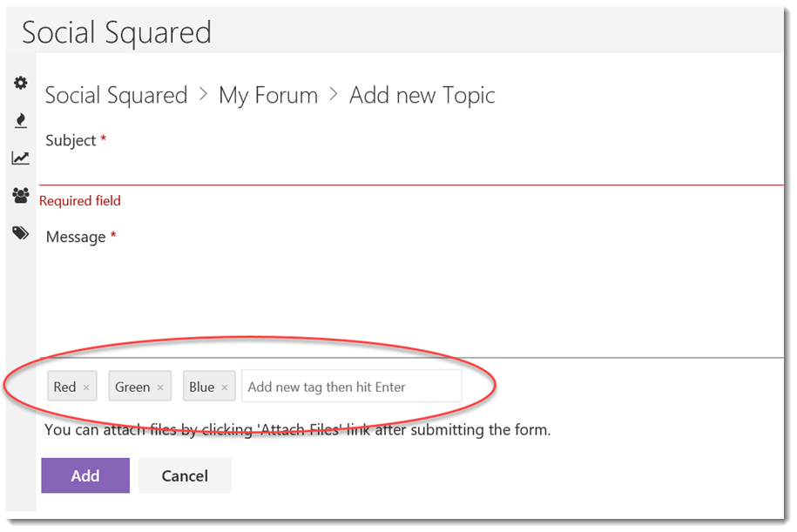Open the tags icon in sidebar
The image size is (797, 532).
pos(20,233)
